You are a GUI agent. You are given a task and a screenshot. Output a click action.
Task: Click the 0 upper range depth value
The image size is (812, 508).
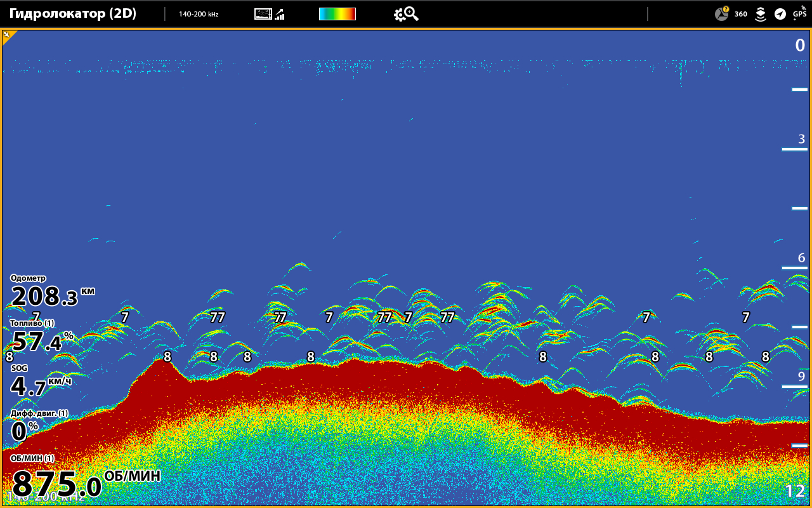tap(800, 45)
